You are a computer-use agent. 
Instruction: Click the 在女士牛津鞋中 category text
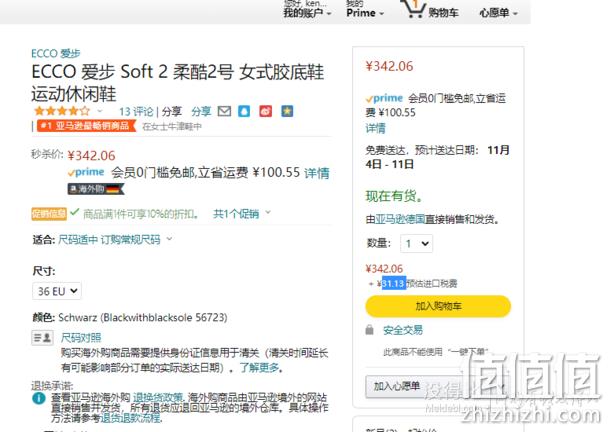pyautogui.click(x=172, y=126)
